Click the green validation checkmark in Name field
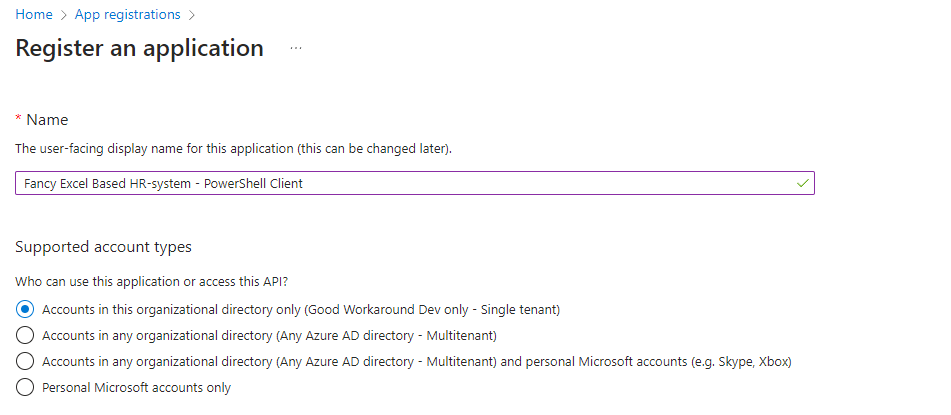The width and height of the screenshot is (951, 415). coord(802,183)
